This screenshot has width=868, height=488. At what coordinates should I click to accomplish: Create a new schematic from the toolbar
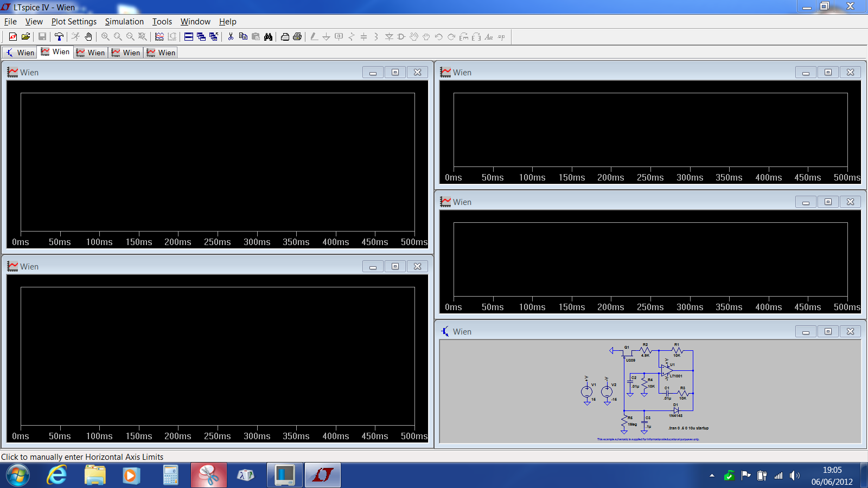point(13,37)
